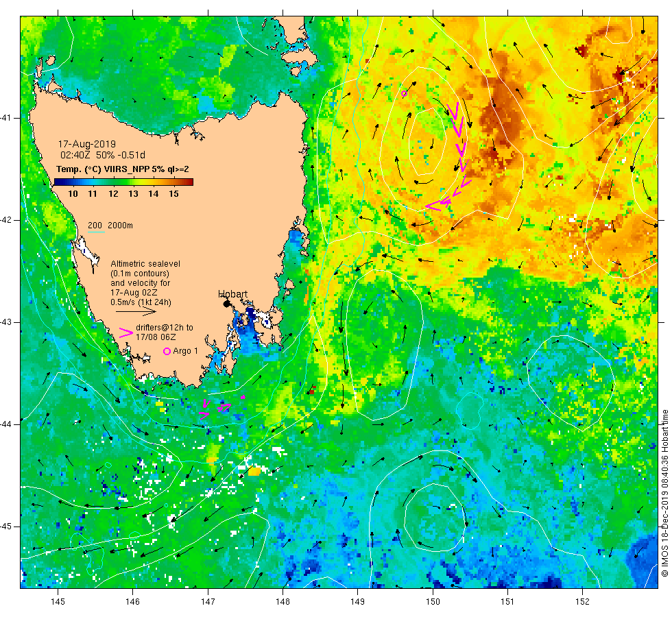Click 'Argo 1' legend label

(186, 351)
